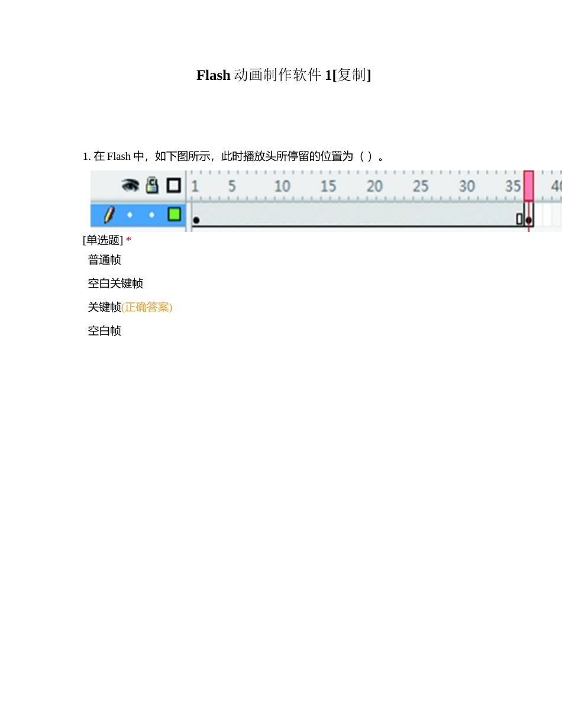Click the [单选题] label
The image size is (562, 728).
tap(102, 240)
